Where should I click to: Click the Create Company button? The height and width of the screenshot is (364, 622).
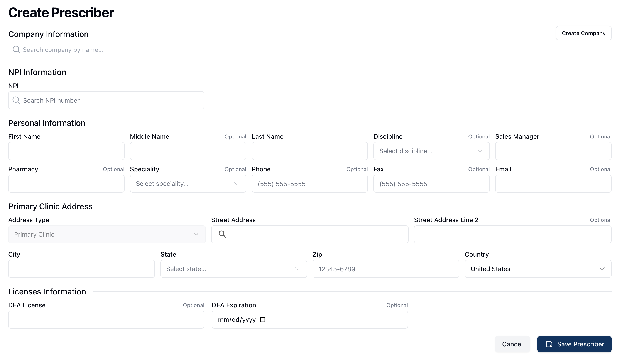pos(583,33)
